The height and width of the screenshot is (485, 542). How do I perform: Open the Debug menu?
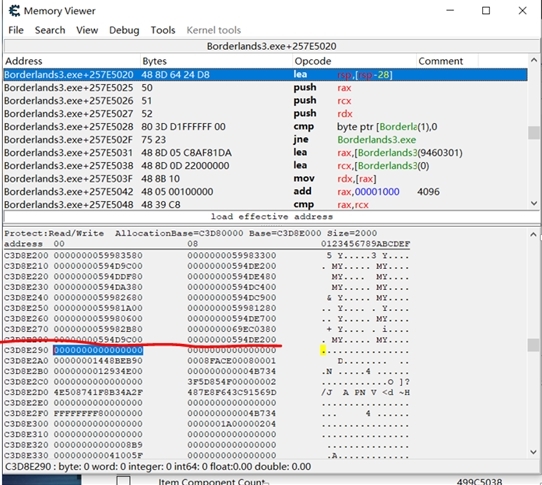tap(124, 30)
